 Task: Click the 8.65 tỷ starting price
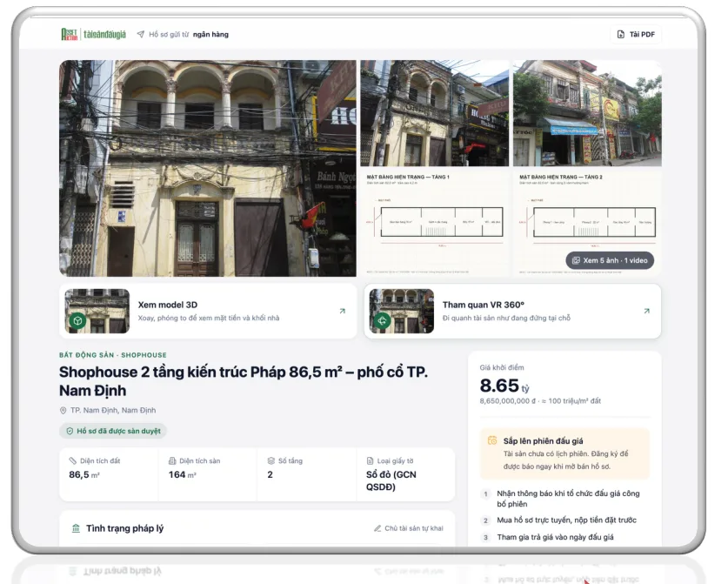click(504, 386)
